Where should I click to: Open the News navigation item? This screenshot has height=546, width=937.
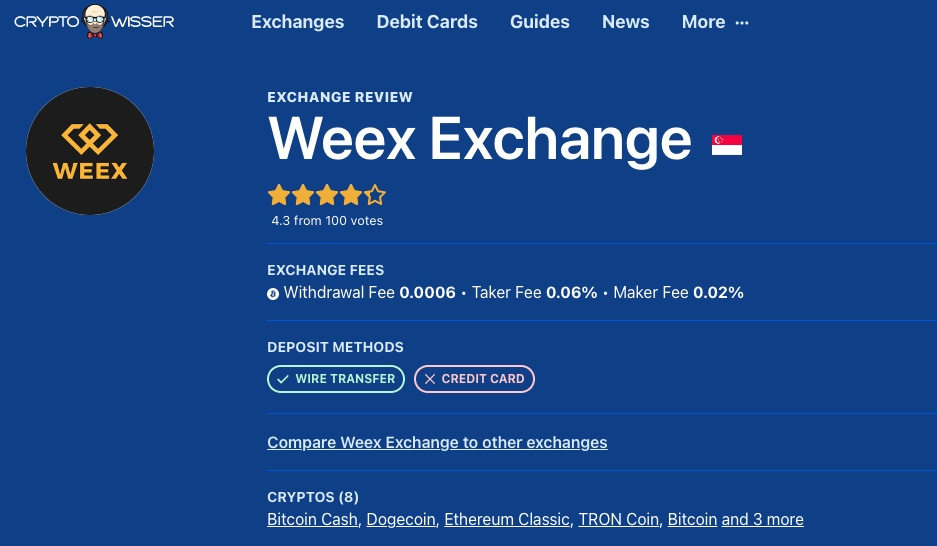[x=626, y=22]
